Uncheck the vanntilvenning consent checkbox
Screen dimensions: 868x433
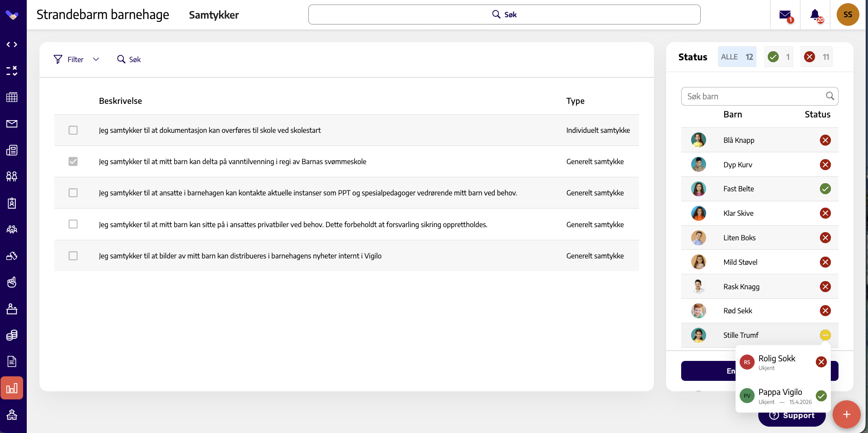73,161
